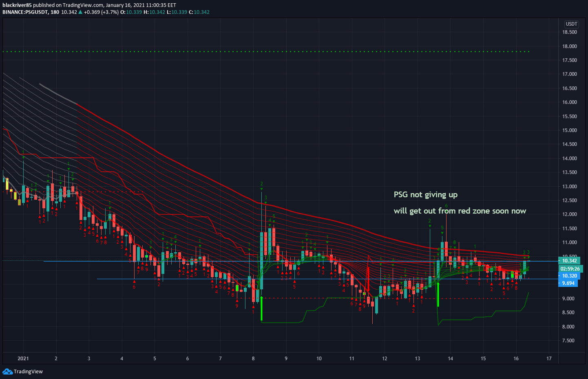Click the 02:59:26 countdown label
This screenshot has height=379, width=588.
point(570,269)
